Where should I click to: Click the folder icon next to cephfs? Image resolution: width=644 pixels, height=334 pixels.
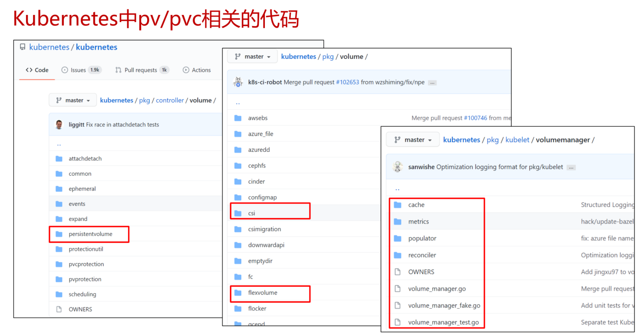(x=238, y=166)
